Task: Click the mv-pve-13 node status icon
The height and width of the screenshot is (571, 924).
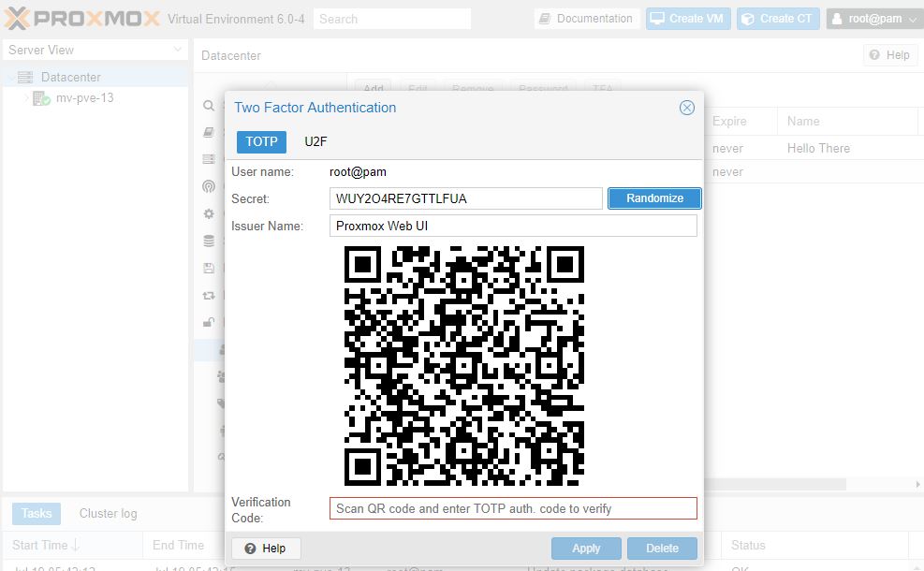Action: (x=41, y=98)
